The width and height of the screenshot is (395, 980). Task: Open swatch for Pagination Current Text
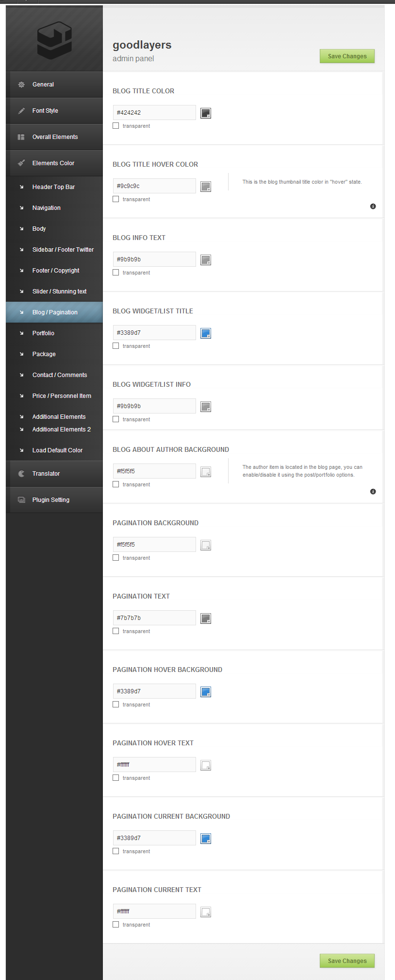click(206, 912)
